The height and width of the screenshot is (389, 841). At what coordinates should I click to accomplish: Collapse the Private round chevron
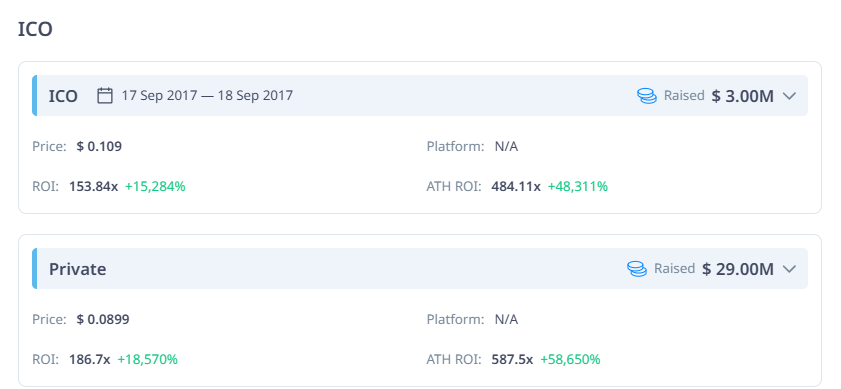(789, 269)
